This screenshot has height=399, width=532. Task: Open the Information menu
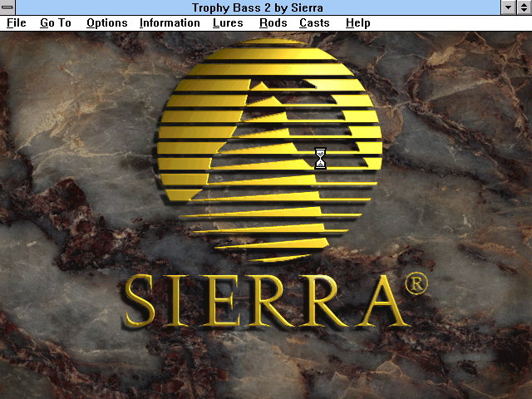coord(170,23)
